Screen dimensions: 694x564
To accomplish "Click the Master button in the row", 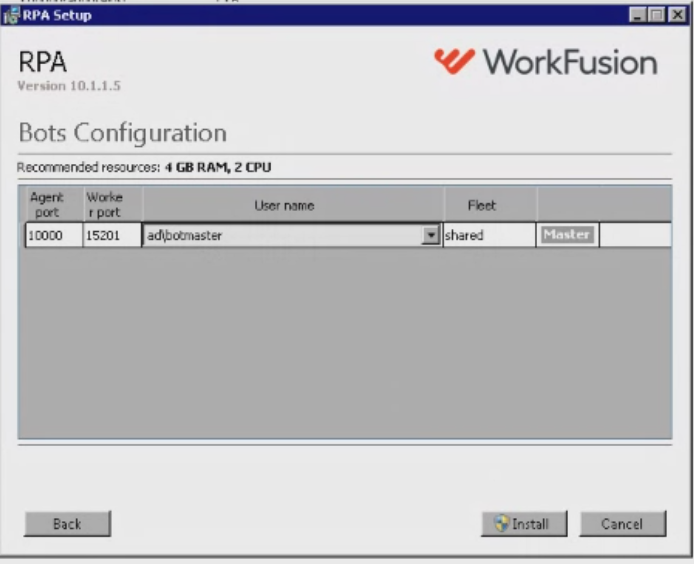I will pos(567,234).
